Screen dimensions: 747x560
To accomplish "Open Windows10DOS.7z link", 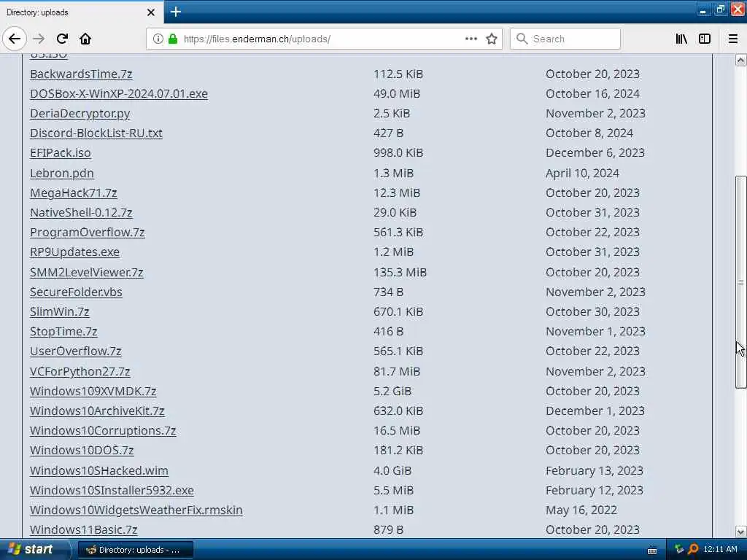I will (82, 450).
